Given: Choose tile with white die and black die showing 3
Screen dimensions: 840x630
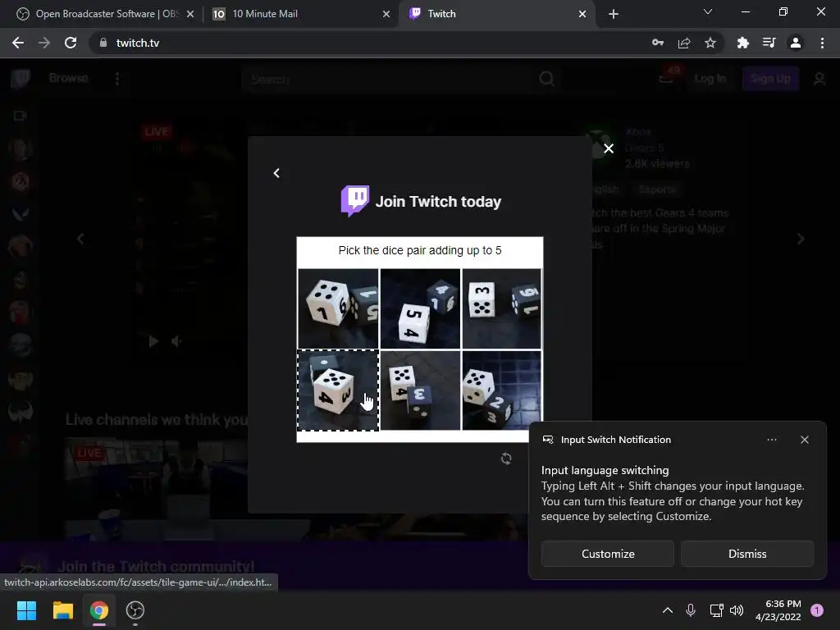Looking at the screenshot, I should pyautogui.click(x=420, y=390).
